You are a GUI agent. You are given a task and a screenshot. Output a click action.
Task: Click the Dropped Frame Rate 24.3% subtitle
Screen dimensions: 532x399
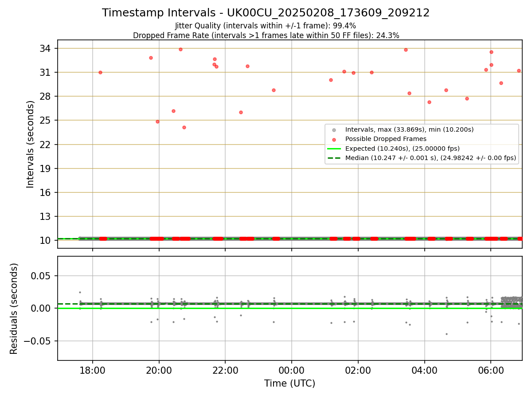coord(266,35)
